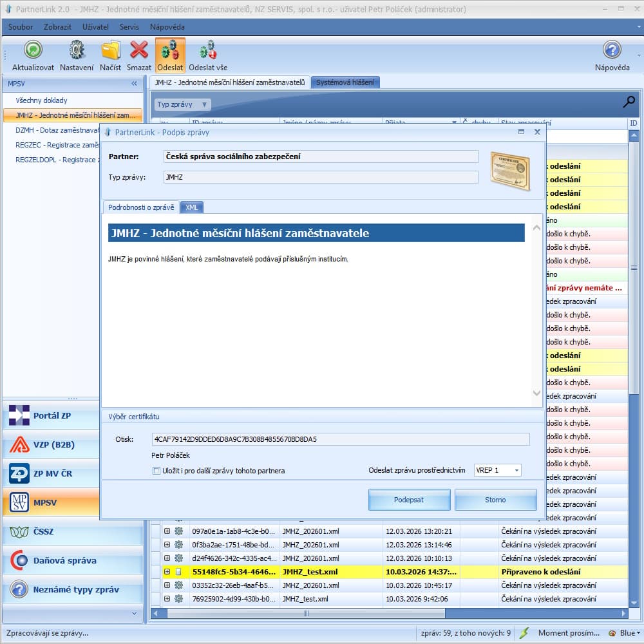The image size is (644, 644).
Task: Switch to Podrobnosti o zprávě tab
Action: 141,207
